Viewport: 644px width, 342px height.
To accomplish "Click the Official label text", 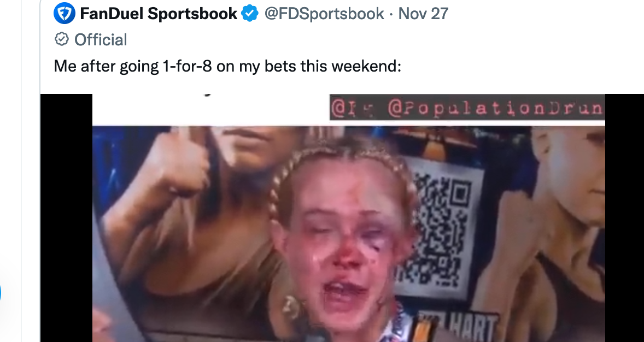I will coord(101,40).
